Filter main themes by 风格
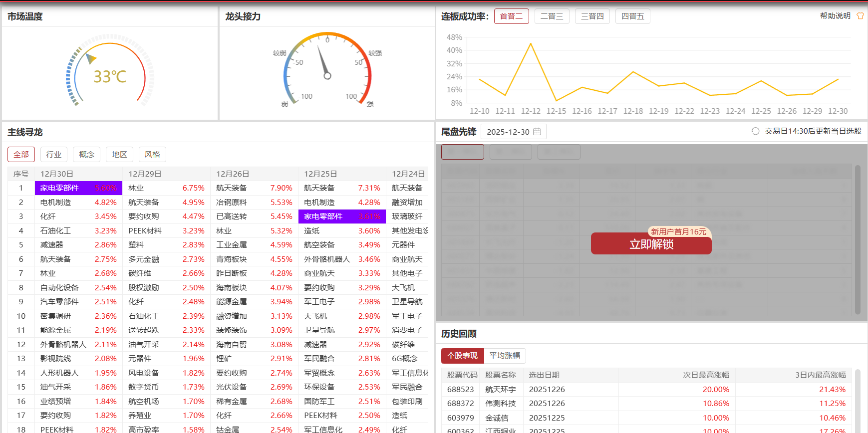This screenshot has width=868, height=433. (x=152, y=155)
